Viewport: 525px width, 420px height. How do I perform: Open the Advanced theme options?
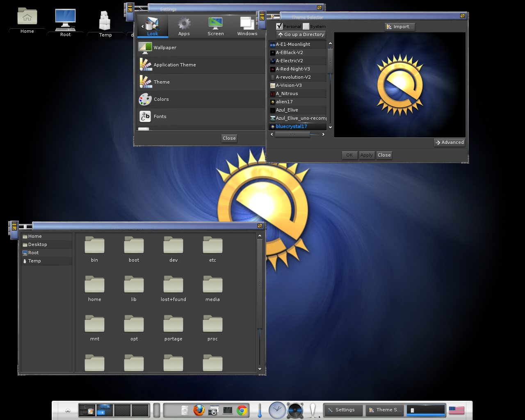450,142
